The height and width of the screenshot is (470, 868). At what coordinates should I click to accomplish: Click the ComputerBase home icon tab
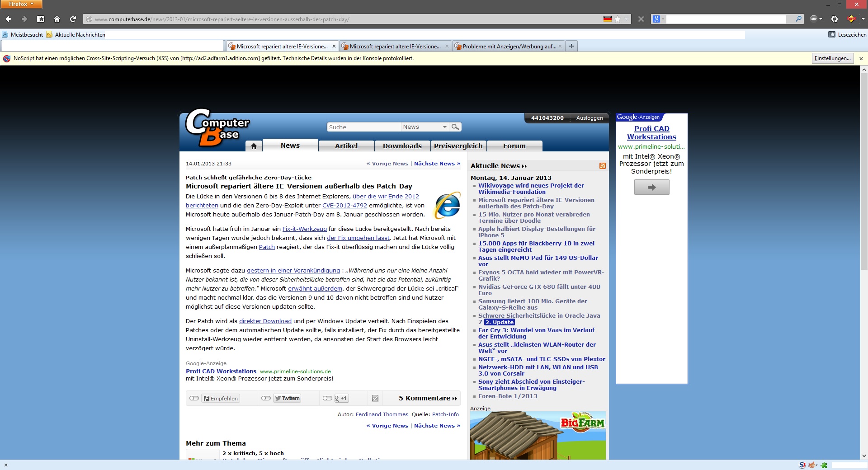coord(254,146)
